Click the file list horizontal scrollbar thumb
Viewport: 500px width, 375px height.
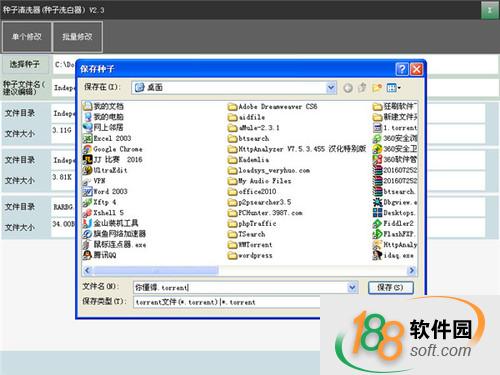tap(156, 270)
